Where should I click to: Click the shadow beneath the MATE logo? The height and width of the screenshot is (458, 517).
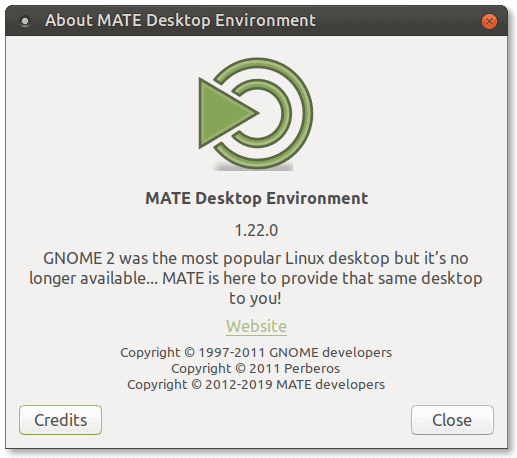[x=252, y=167]
